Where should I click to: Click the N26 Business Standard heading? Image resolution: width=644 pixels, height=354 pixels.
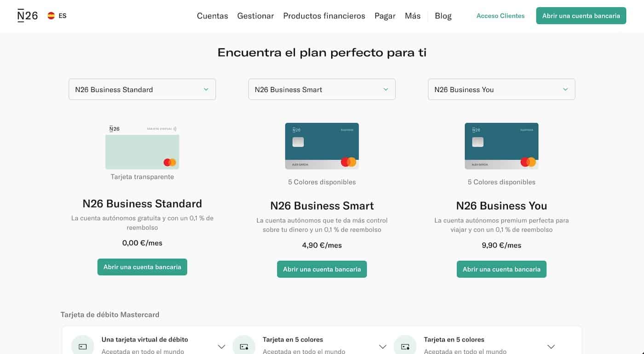point(142,203)
